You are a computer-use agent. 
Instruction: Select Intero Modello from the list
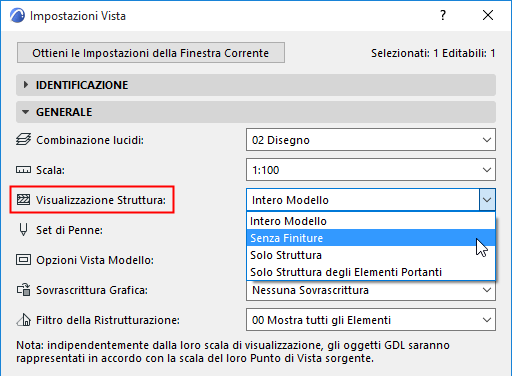point(371,221)
